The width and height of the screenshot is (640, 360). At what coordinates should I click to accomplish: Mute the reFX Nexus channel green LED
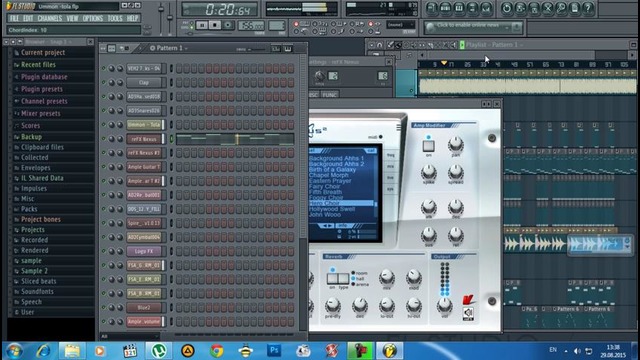(x=103, y=139)
